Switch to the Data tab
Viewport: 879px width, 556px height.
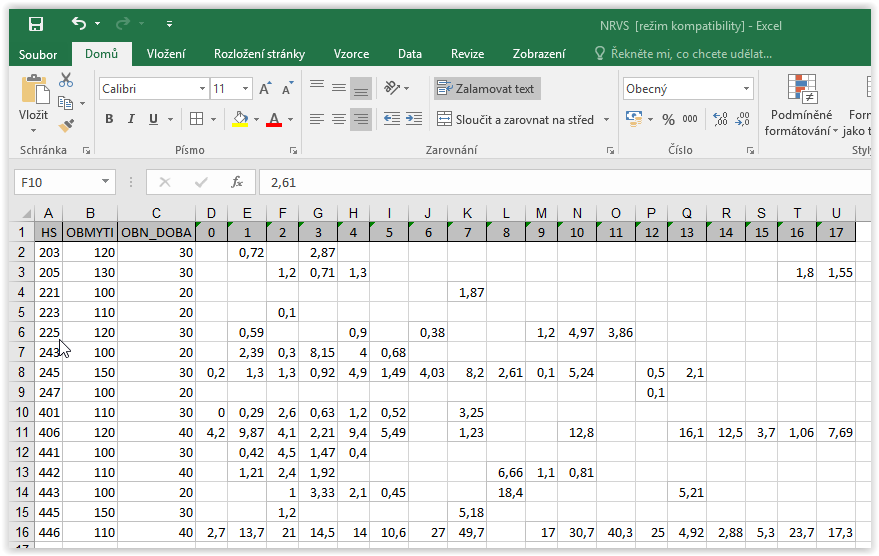coord(410,54)
